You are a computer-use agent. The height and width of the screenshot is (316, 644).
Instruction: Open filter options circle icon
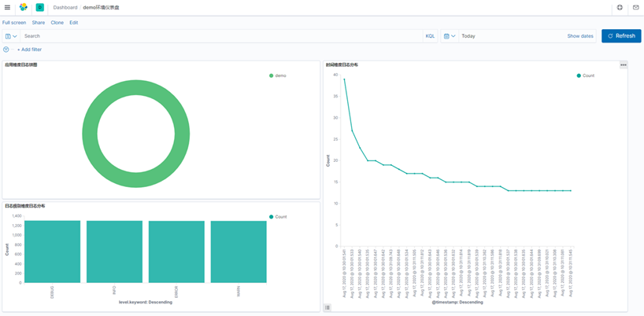point(6,50)
